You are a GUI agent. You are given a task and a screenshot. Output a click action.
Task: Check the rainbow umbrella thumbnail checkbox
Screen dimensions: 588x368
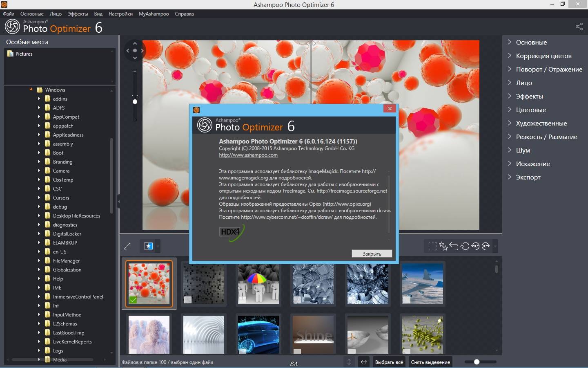click(x=243, y=300)
